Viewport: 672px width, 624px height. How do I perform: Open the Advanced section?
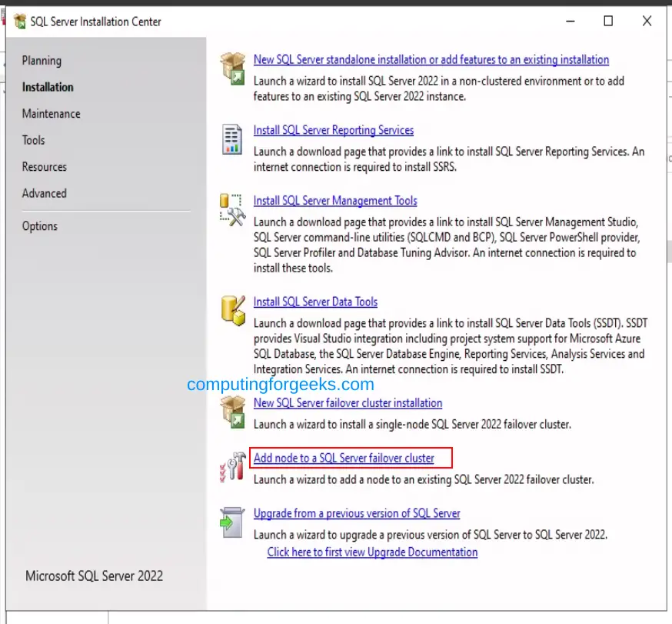pyautogui.click(x=44, y=193)
